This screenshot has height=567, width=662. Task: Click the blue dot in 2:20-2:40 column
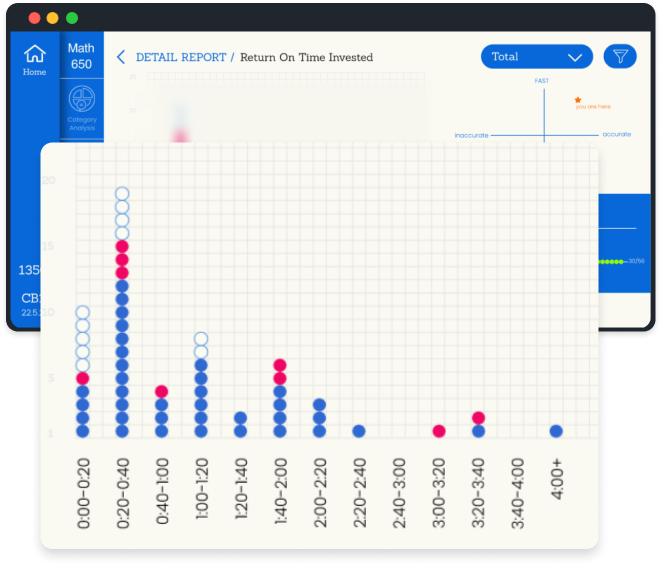pyautogui.click(x=359, y=431)
